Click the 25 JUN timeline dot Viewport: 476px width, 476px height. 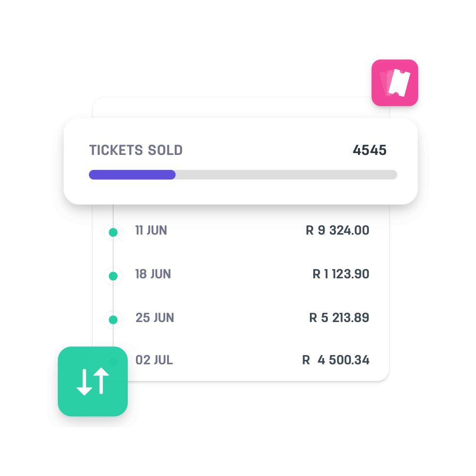tap(113, 320)
